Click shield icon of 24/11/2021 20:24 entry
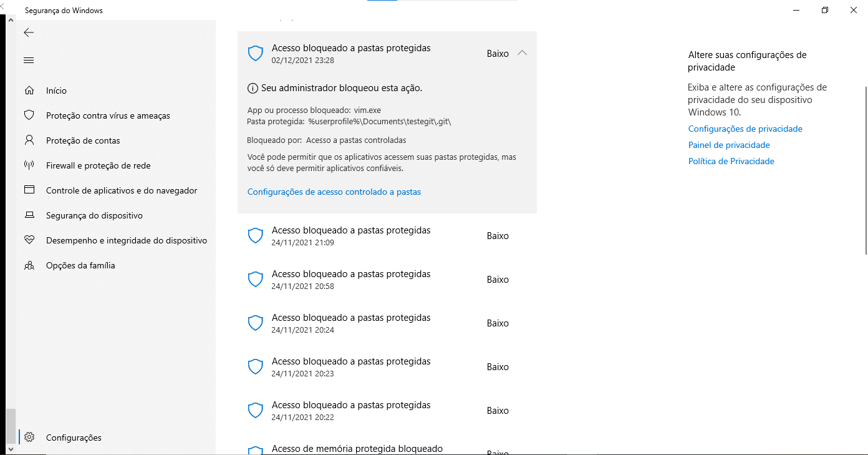The image size is (868, 455). [x=256, y=323]
